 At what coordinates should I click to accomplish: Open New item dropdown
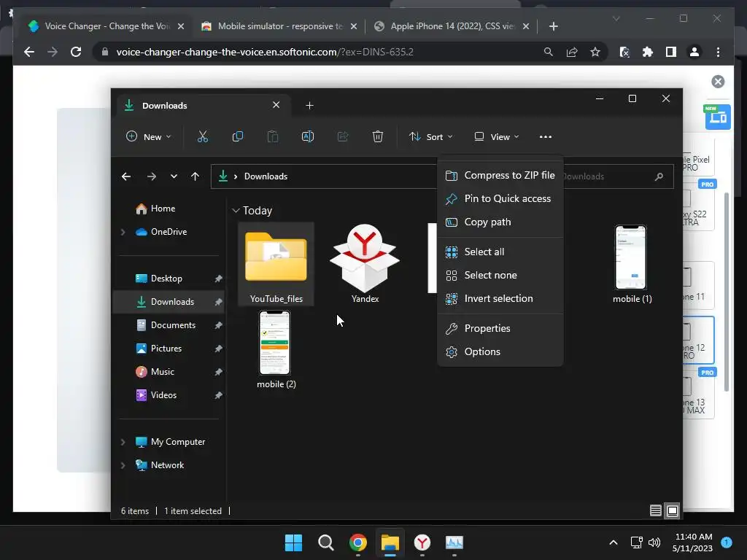[x=148, y=136]
